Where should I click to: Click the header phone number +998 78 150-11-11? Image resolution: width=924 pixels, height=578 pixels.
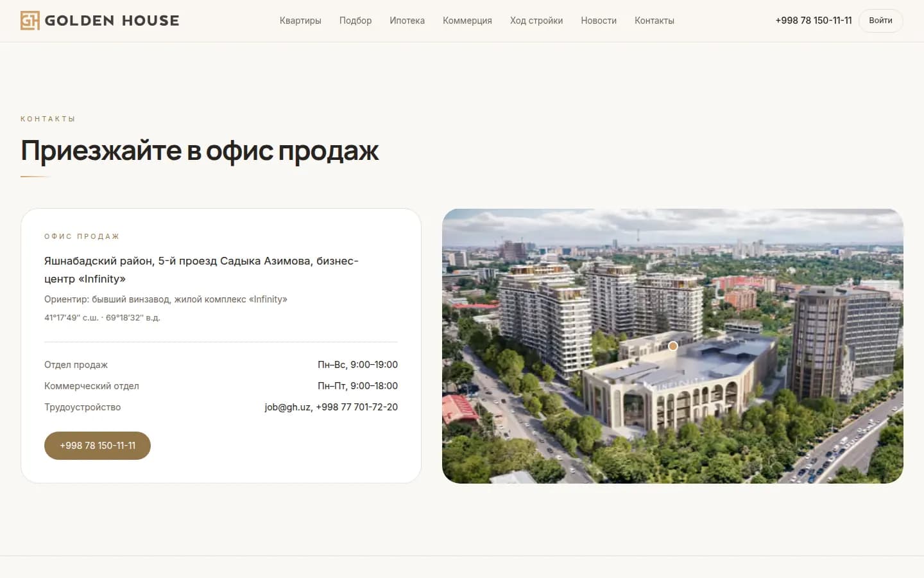814,21
